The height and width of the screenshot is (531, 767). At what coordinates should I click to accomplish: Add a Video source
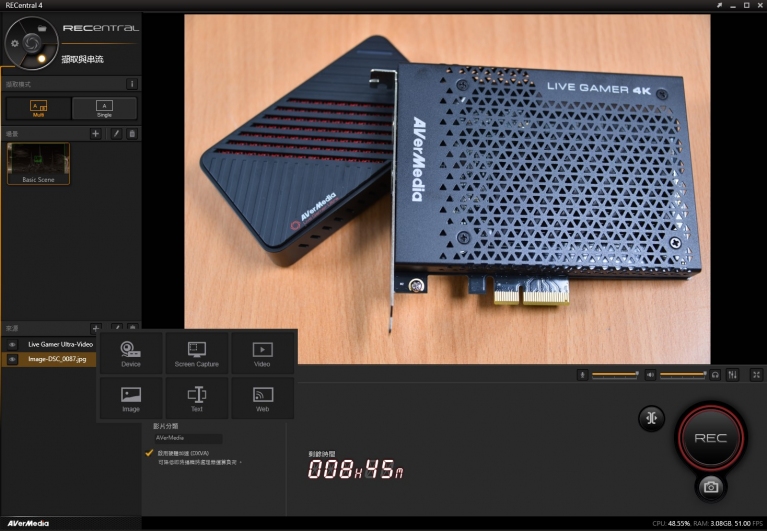(x=262, y=354)
